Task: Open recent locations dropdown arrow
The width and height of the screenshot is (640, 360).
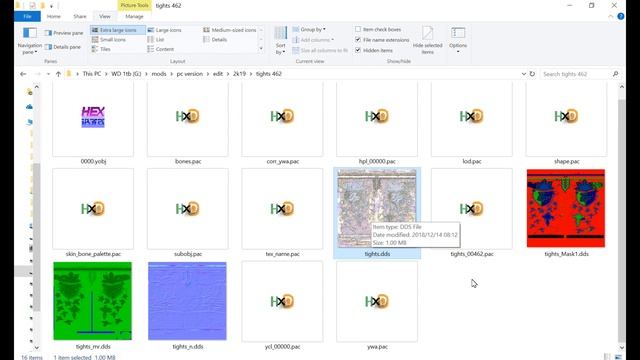Action: [48, 74]
